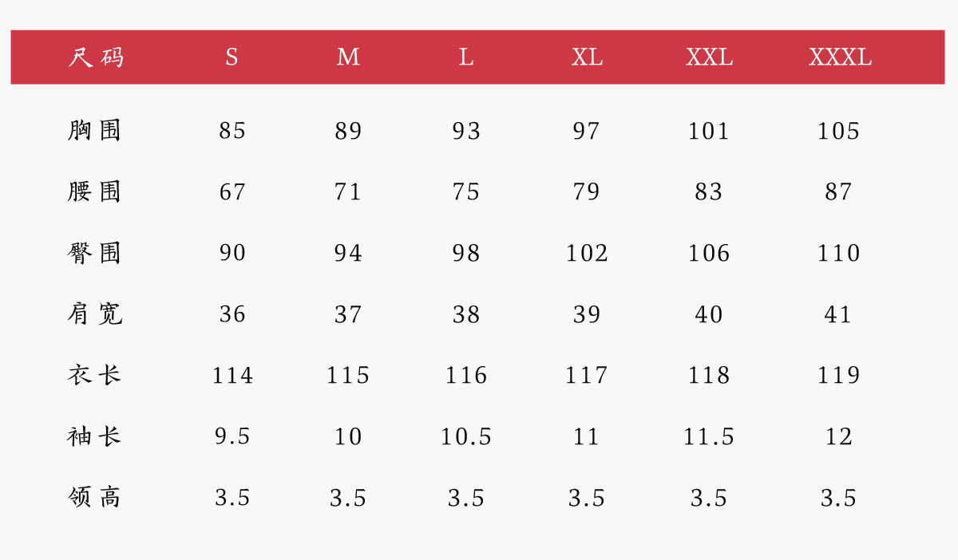Click the L size column header
The height and width of the screenshot is (560, 958).
466,57
